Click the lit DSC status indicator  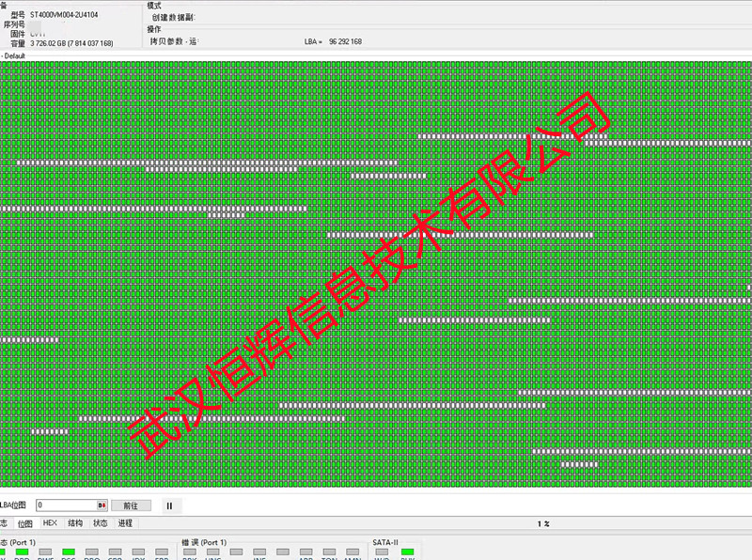click(x=69, y=552)
